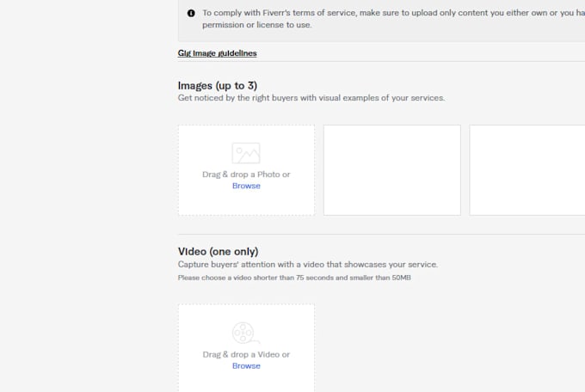
Task: Click the Fiverr terms of service notice text
Action: coord(394,19)
